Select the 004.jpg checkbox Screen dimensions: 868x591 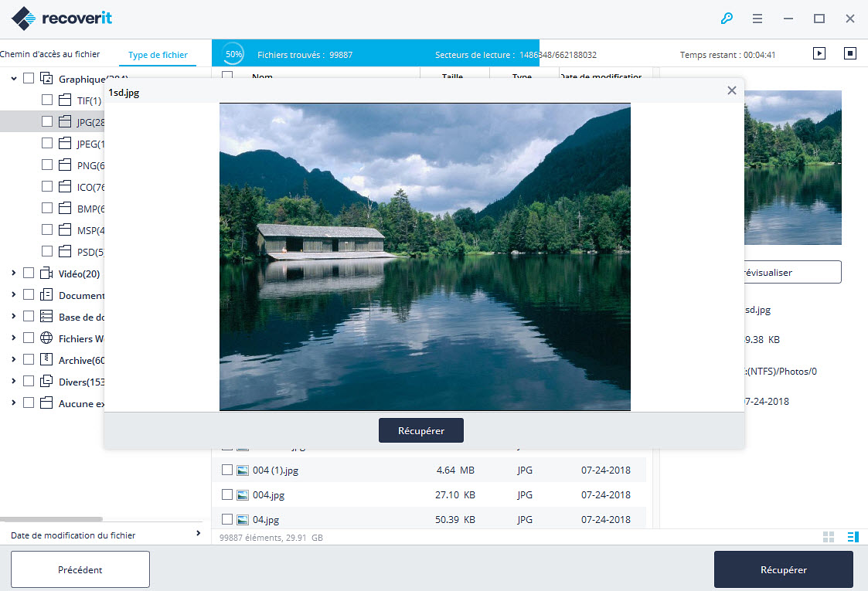(x=227, y=494)
